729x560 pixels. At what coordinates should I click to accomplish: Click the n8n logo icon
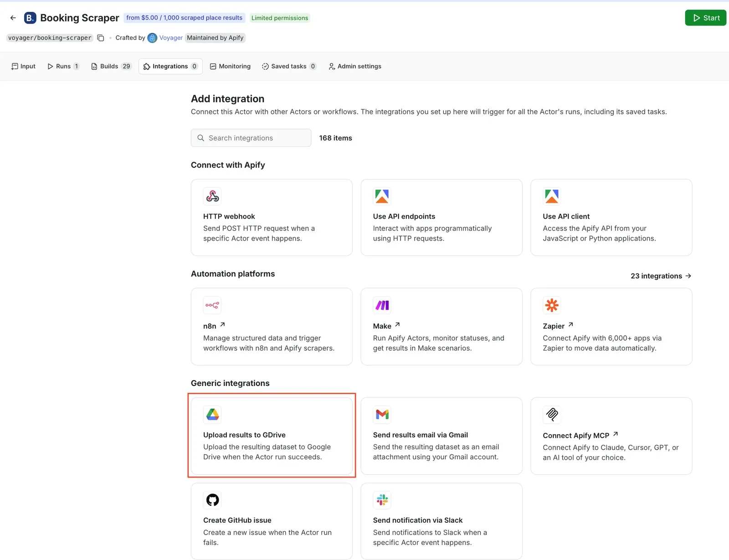(212, 305)
